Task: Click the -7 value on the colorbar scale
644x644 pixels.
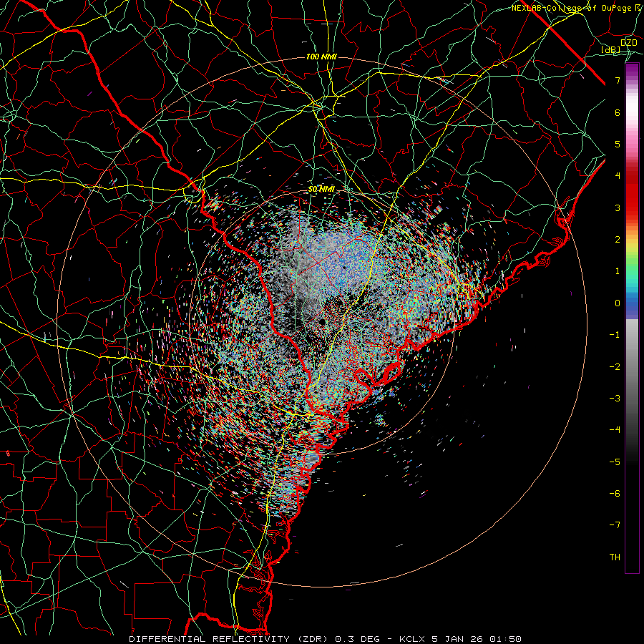Action: point(615,525)
